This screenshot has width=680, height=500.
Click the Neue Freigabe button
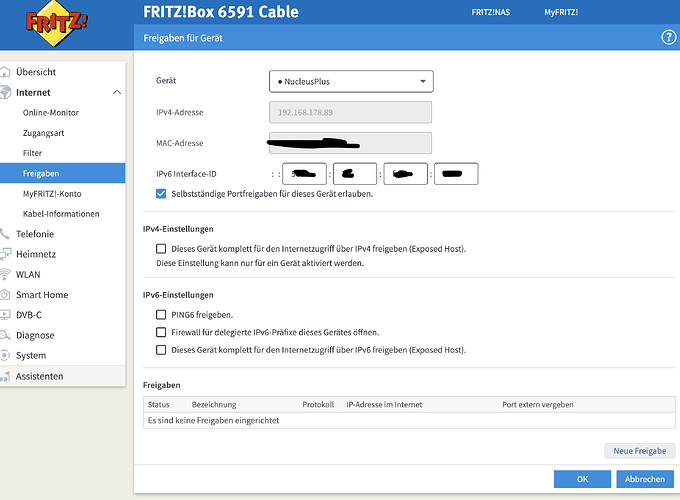click(x=640, y=451)
